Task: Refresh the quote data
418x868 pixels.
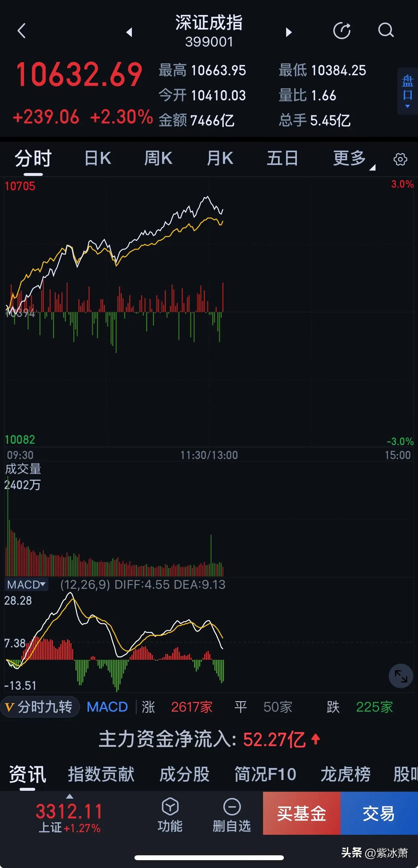Action: [342, 31]
